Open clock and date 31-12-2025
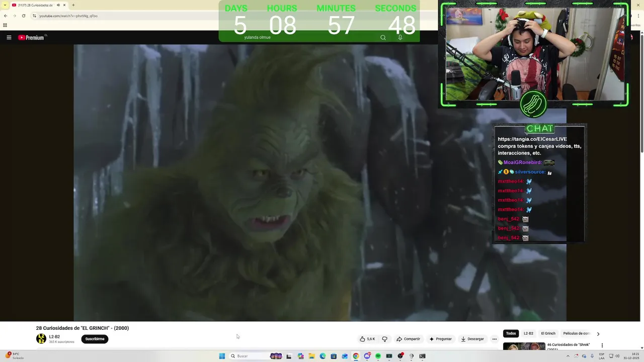Screen dimensions: 644x362 (x=631, y=356)
